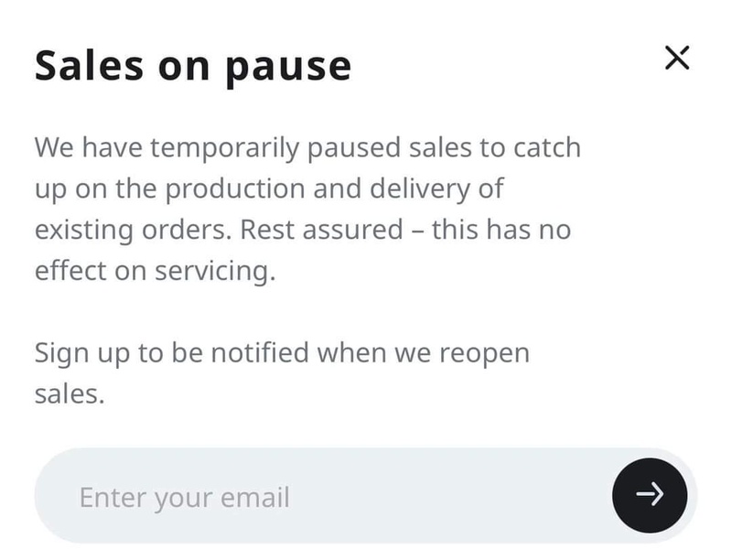Click the word servicing in the paragraph
732x560 pixels.
215,271
